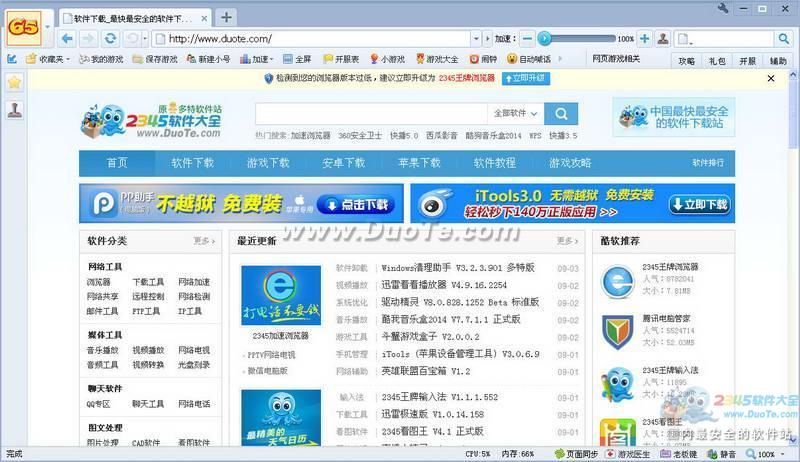Open the wrench settings icon in title bar
The width and height of the screenshot is (800, 462).
tap(722, 8)
